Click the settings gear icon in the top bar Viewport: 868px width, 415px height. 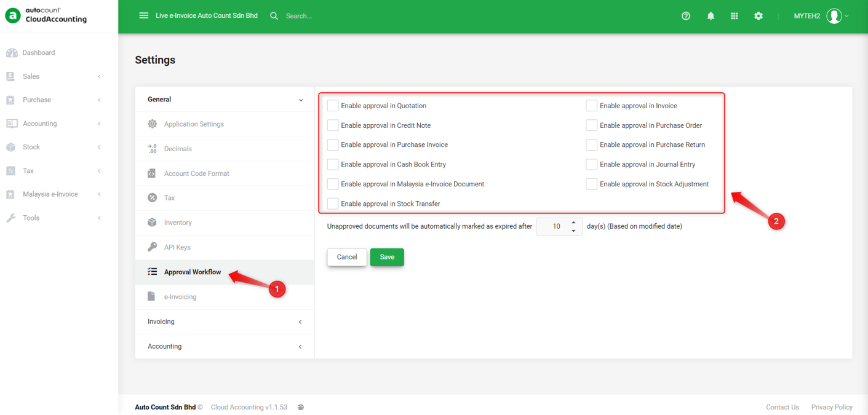point(759,16)
